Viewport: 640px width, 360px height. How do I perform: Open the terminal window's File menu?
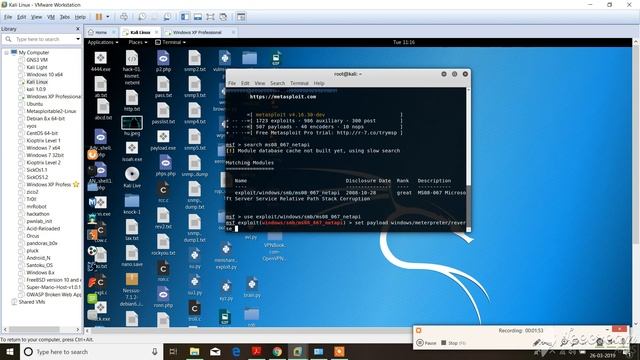point(232,83)
